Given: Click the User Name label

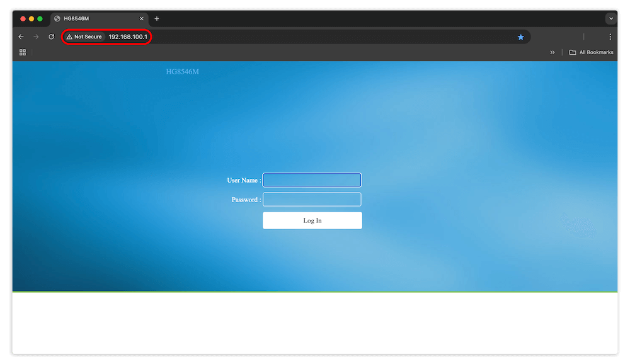Looking at the screenshot, I should (x=244, y=180).
